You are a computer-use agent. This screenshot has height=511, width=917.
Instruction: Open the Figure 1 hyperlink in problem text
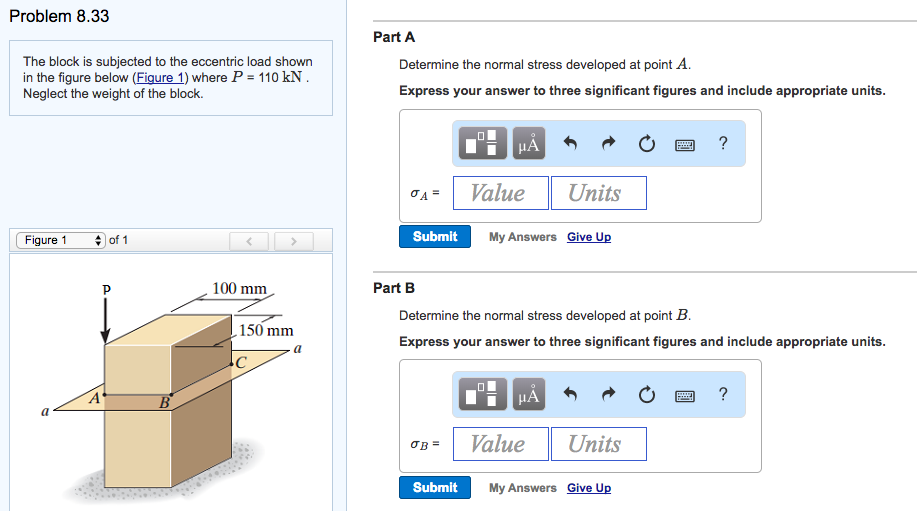pyautogui.click(x=160, y=78)
